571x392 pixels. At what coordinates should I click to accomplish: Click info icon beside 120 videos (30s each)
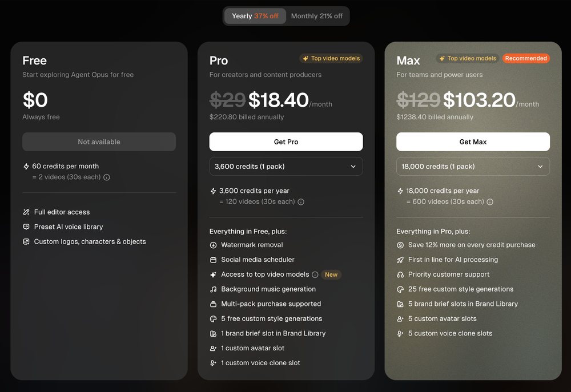[x=301, y=202]
